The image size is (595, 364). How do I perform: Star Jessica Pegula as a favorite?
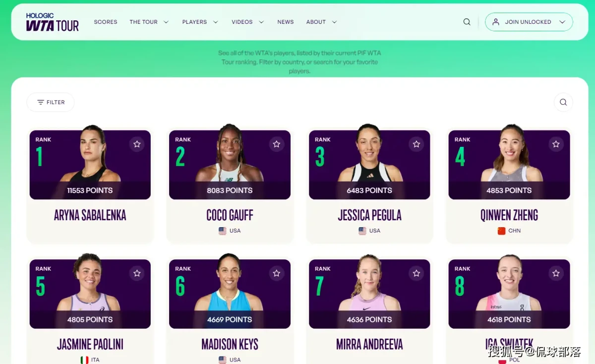(416, 144)
